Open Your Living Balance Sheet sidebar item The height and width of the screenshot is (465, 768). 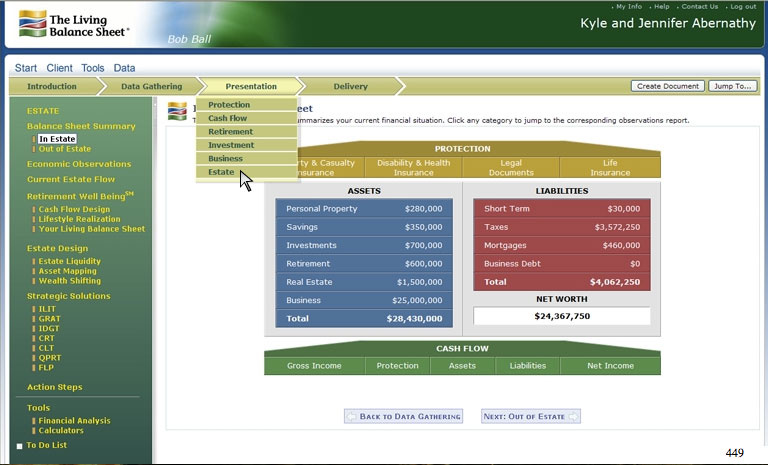[x=92, y=229]
